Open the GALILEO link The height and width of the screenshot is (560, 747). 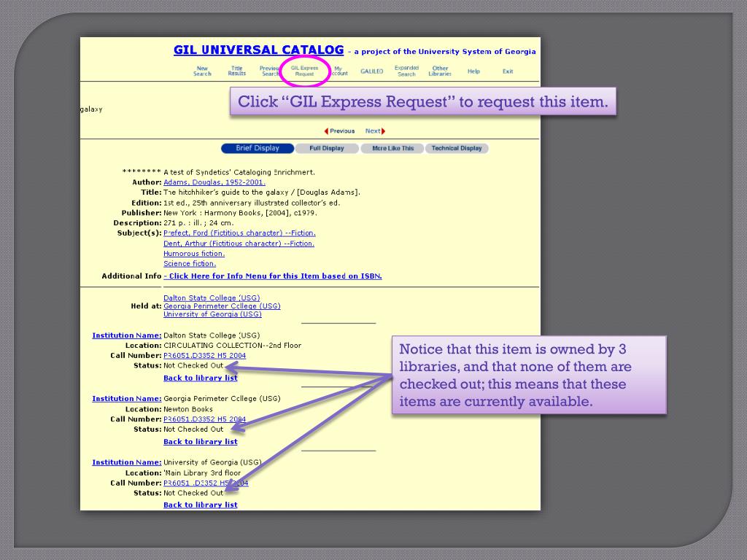click(x=371, y=71)
